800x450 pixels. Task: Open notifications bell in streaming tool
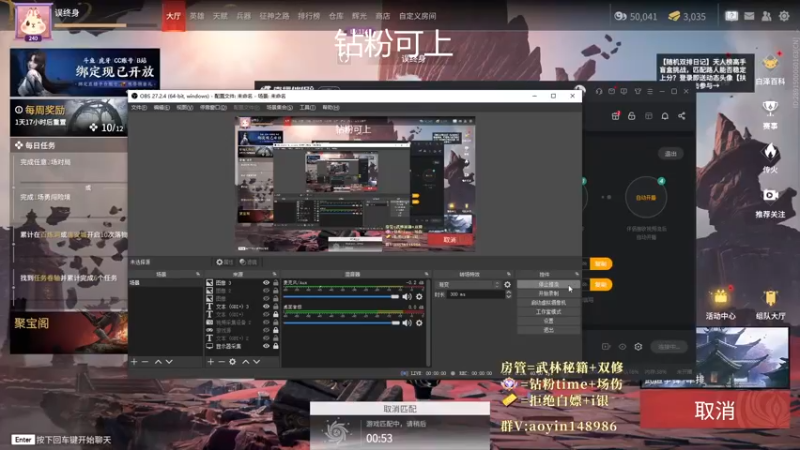[x=665, y=116]
